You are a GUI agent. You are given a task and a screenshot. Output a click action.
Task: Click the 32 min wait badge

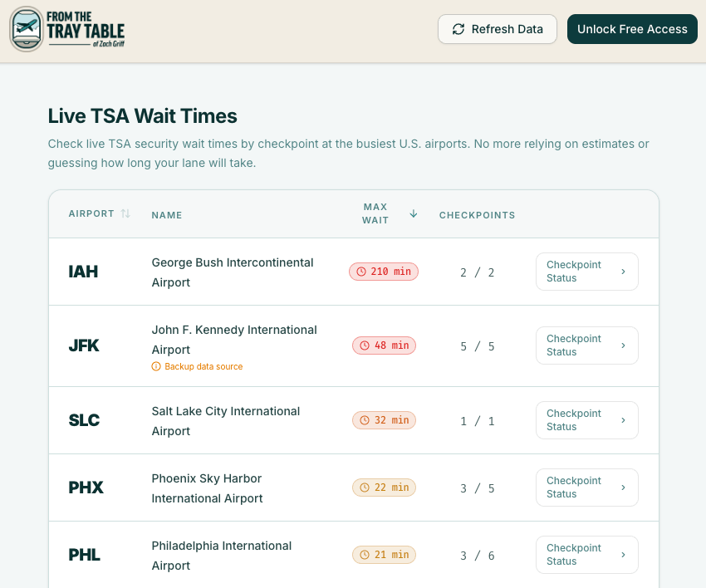(384, 420)
